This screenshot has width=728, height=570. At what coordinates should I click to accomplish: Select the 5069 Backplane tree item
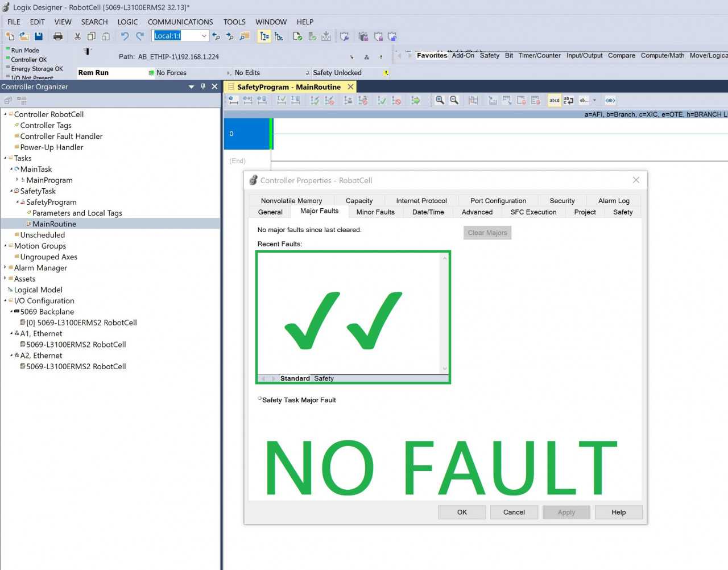(x=47, y=312)
